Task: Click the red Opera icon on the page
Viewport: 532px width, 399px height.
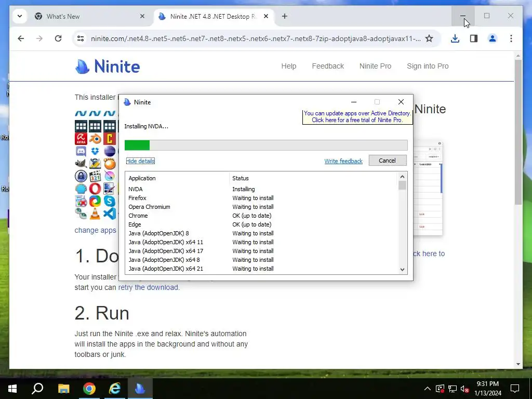Action: click(x=95, y=189)
